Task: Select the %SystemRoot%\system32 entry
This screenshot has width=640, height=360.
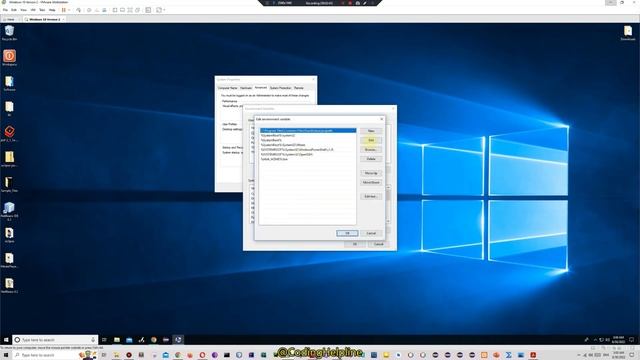Action: 308,136
